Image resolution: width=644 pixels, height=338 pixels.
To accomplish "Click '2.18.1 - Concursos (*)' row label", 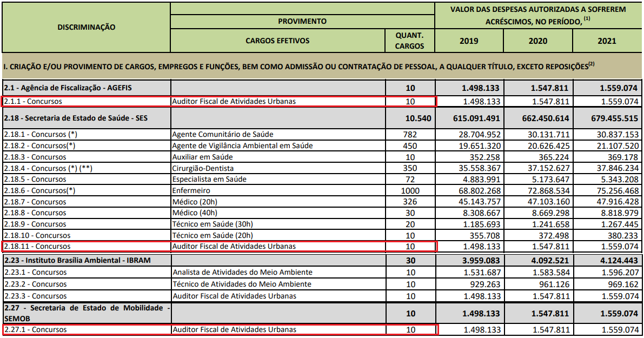I will [x=41, y=134].
